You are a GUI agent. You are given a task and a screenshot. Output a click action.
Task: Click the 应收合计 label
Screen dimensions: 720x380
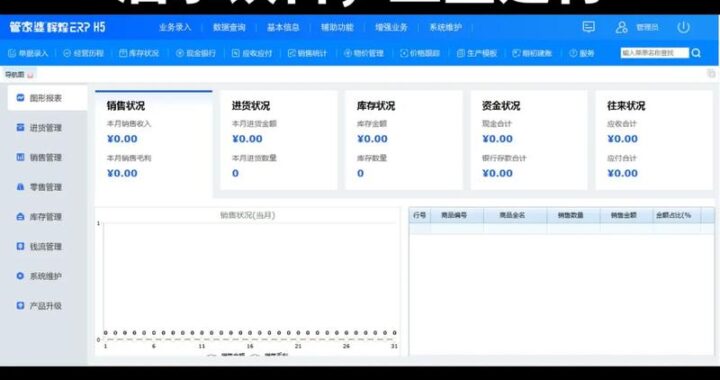point(622,124)
